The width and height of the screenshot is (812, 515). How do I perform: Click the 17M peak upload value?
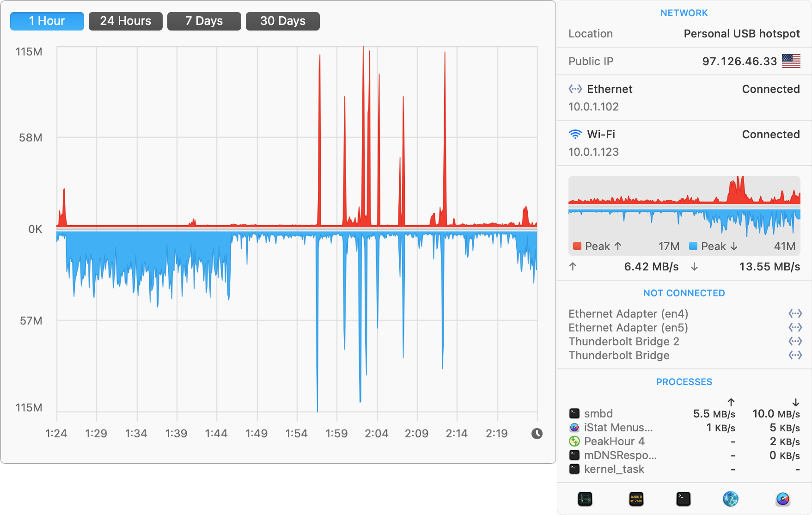669,246
